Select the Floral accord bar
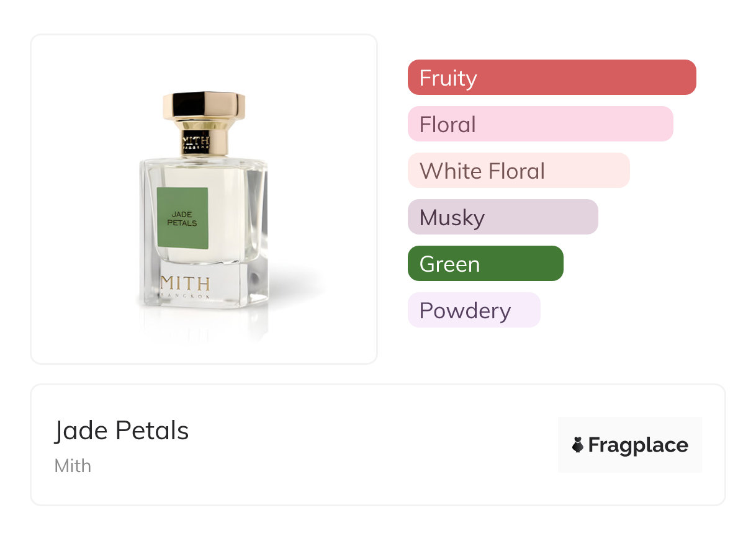The height and width of the screenshot is (536, 756). 540,124
